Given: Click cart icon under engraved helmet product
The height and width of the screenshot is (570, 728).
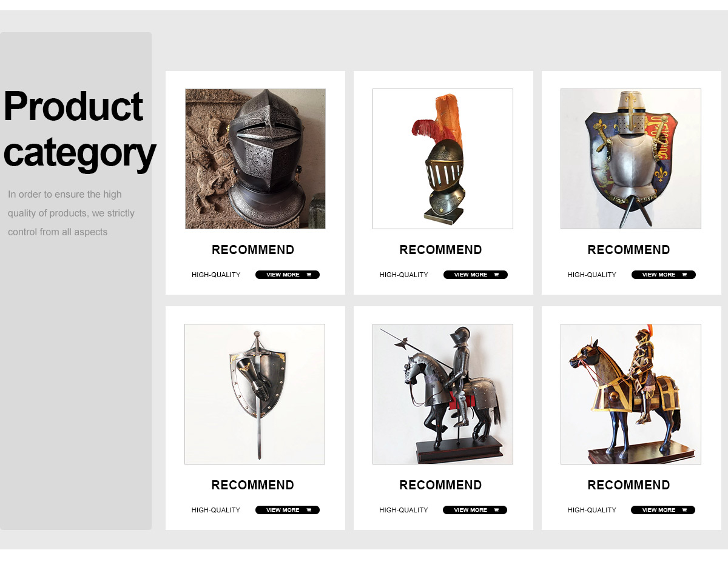Looking at the screenshot, I should [309, 275].
